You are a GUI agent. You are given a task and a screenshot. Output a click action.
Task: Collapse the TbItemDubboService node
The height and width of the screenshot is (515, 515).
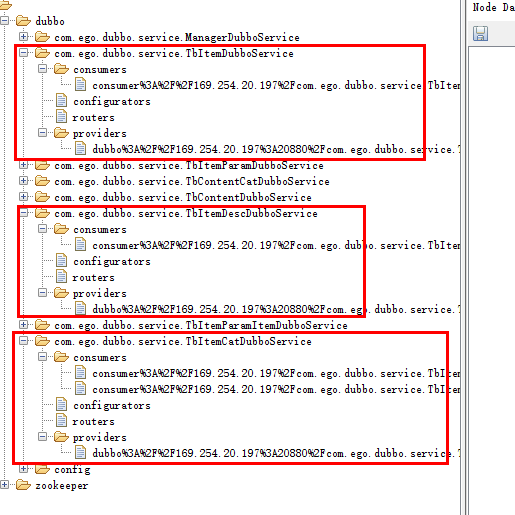coord(23,52)
